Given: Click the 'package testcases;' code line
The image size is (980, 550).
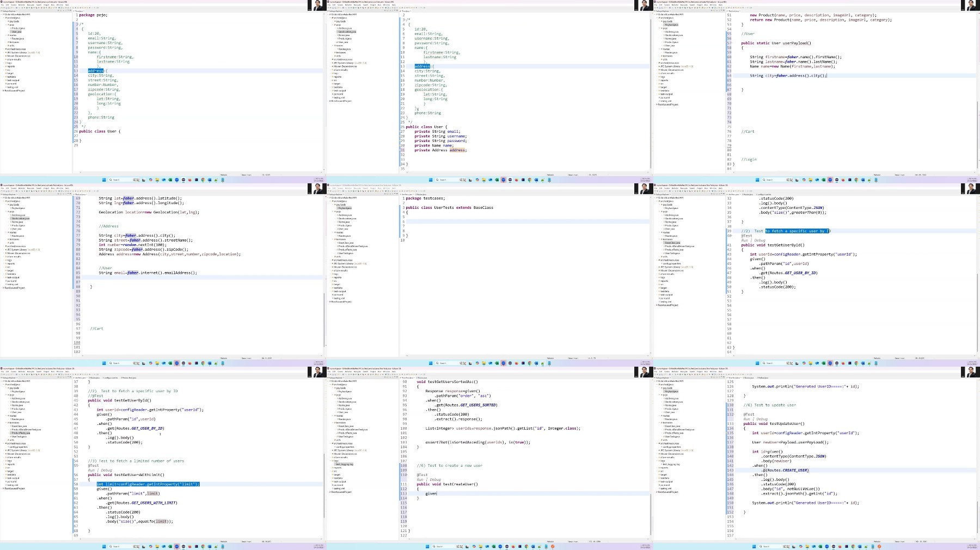Looking at the screenshot, I should tap(425, 198).
